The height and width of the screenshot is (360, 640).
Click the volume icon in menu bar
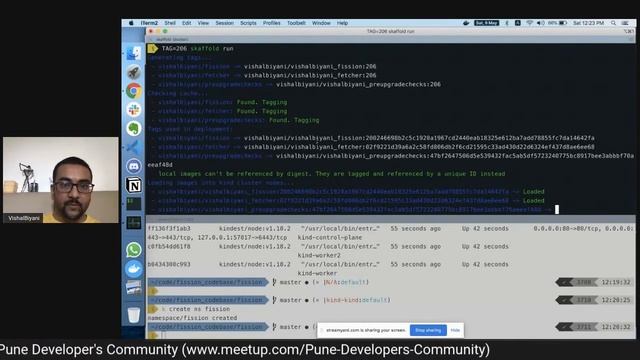tap(540, 23)
